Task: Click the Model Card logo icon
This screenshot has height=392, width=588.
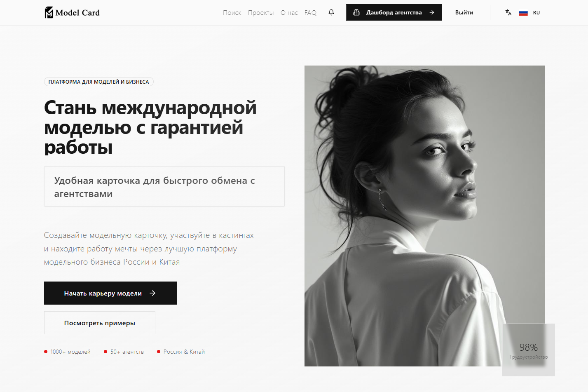Action: 49,12
